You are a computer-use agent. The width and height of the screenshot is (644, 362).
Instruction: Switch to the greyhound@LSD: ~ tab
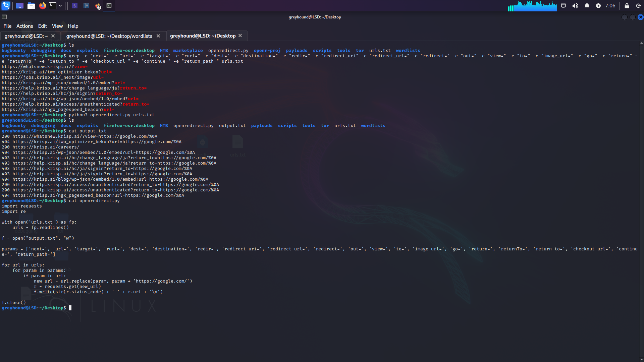coord(26,36)
